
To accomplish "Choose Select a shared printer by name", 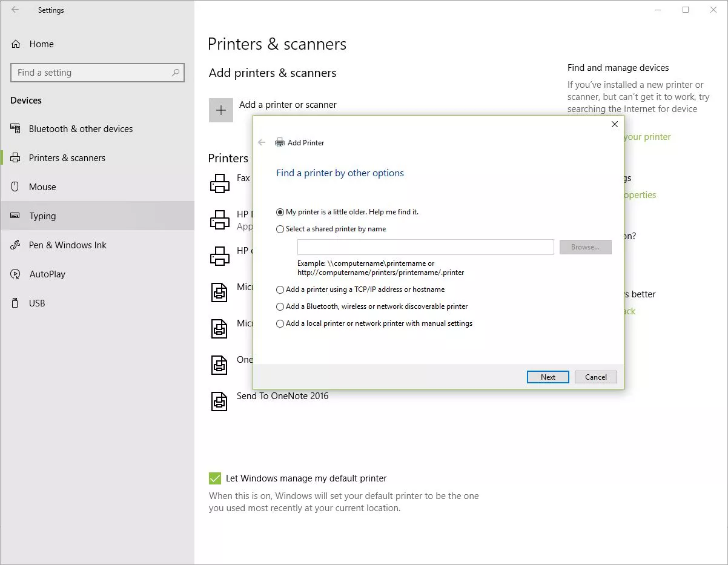I will (x=331, y=229).
